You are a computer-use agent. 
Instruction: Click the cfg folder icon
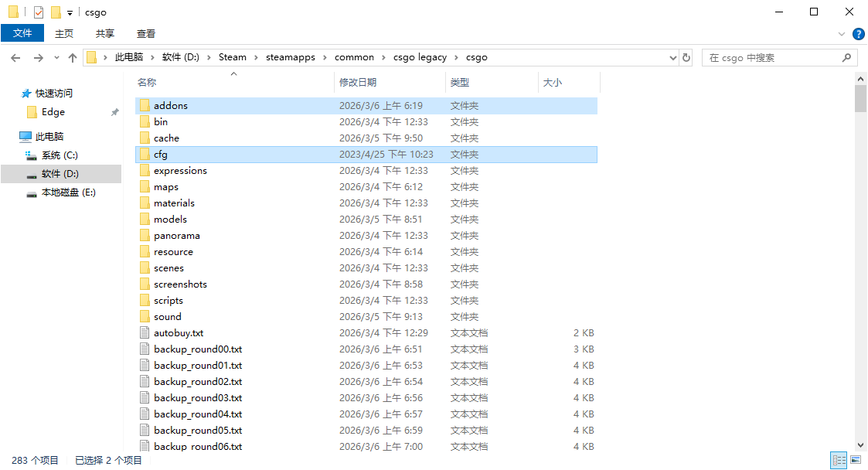pos(145,154)
